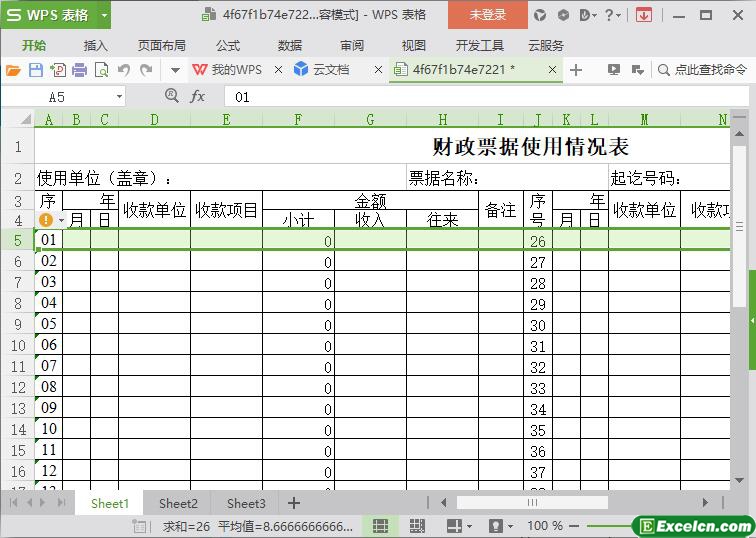Viewport: 756px width, 538px height.
Task: Click the Print Preview icon
Action: point(101,70)
